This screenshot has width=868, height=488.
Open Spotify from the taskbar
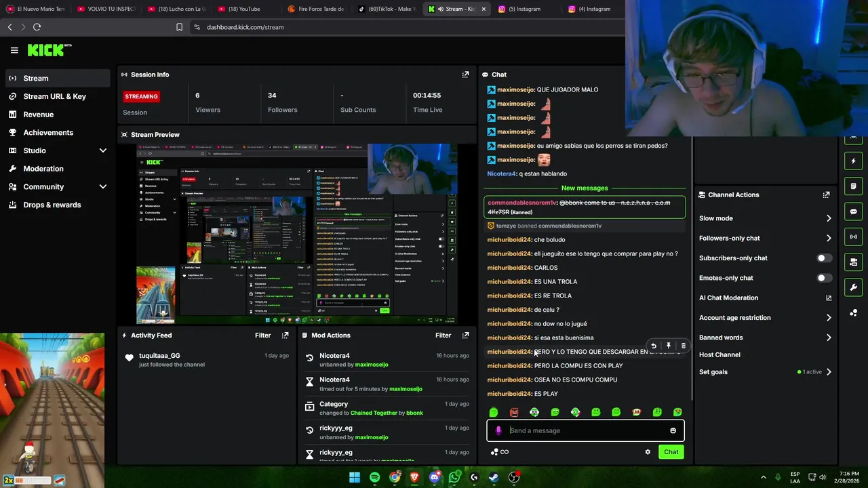[375, 477]
